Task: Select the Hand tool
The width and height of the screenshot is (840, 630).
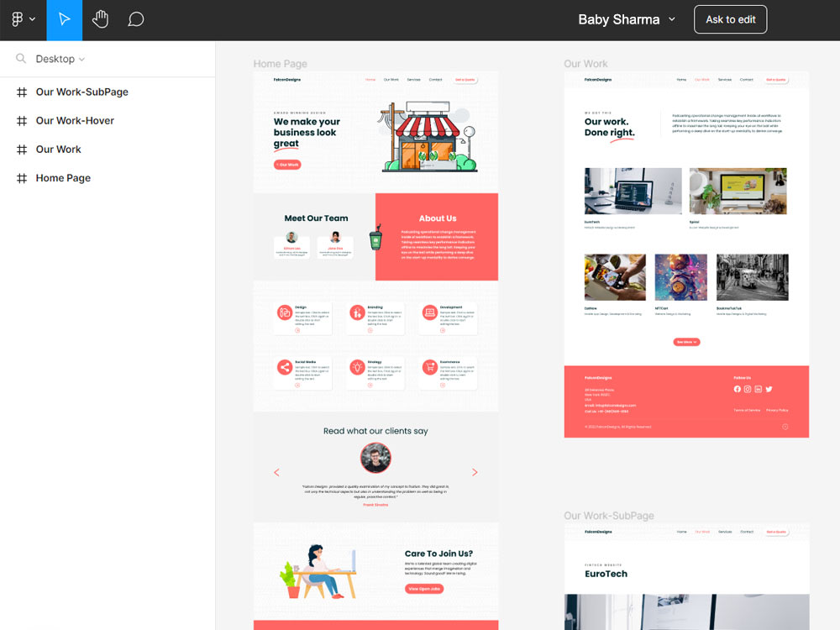Action: 100,20
